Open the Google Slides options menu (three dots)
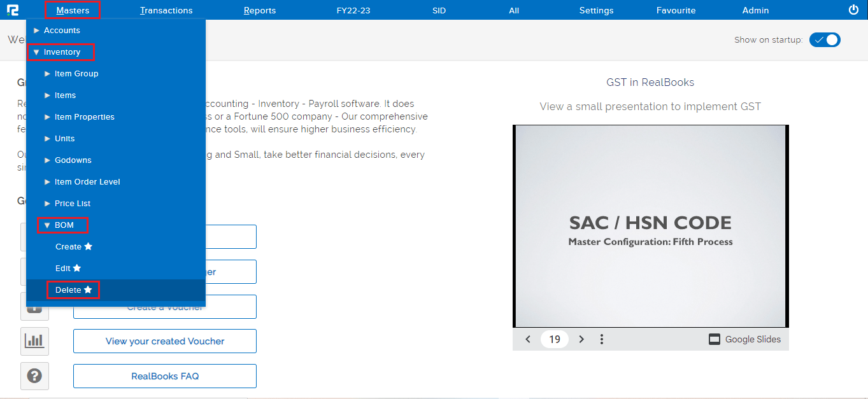 pos(602,339)
